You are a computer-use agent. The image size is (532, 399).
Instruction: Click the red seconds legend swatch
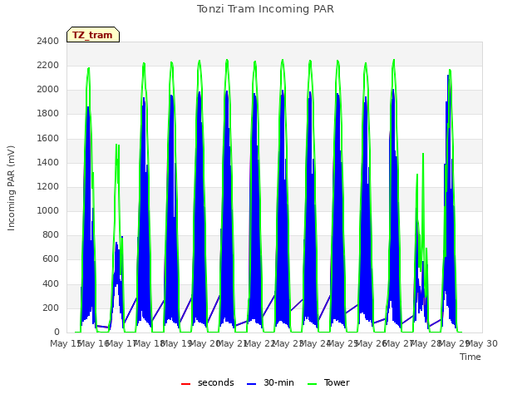186,384
